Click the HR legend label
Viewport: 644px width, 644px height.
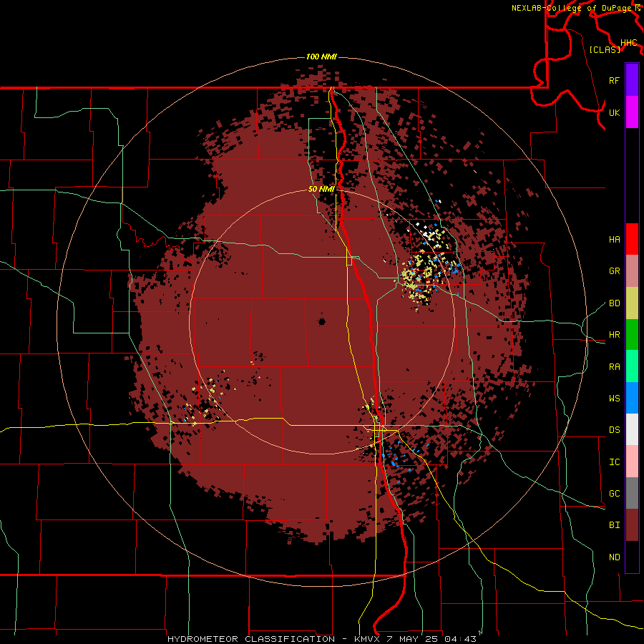point(614,335)
